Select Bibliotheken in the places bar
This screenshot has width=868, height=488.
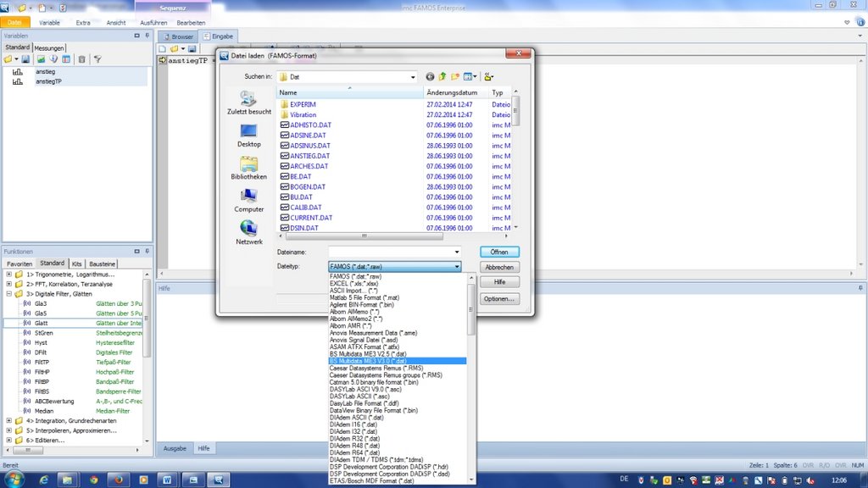click(x=249, y=169)
